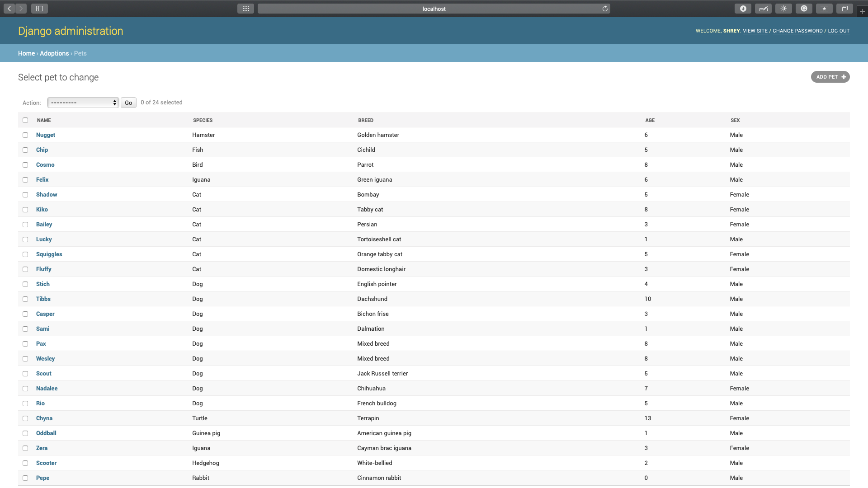The image size is (868, 488).
Task: Click the reload icon in the address bar
Action: pyautogui.click(x=605, y=9)
